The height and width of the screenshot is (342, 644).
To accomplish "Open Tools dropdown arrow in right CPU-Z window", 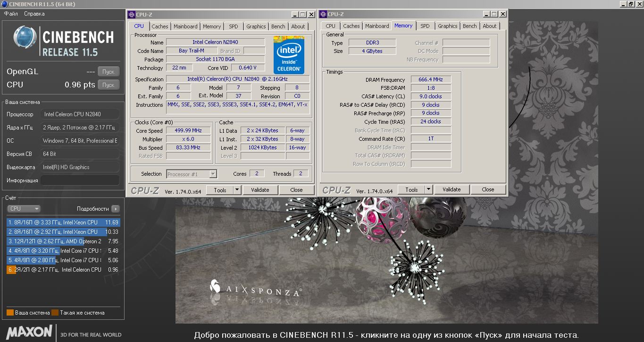I will [x=429, y=189].
